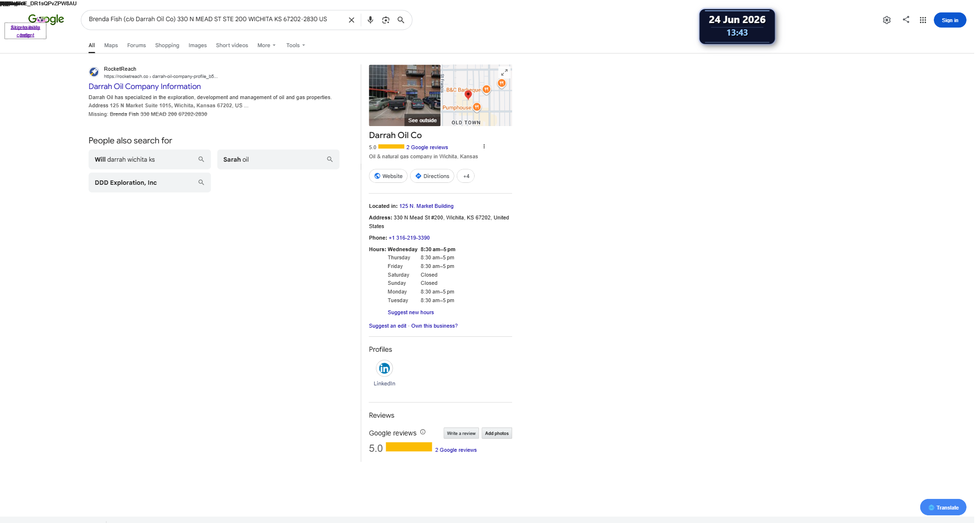Click the Old Town map thumbnail
The height and width of the screenshot is (523, 980).
[x=477, y=95]
